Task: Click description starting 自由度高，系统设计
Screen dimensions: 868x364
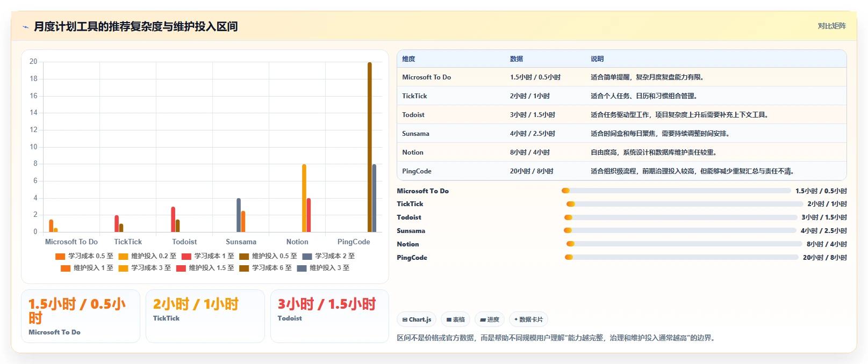Action: [x=655, y=152]
